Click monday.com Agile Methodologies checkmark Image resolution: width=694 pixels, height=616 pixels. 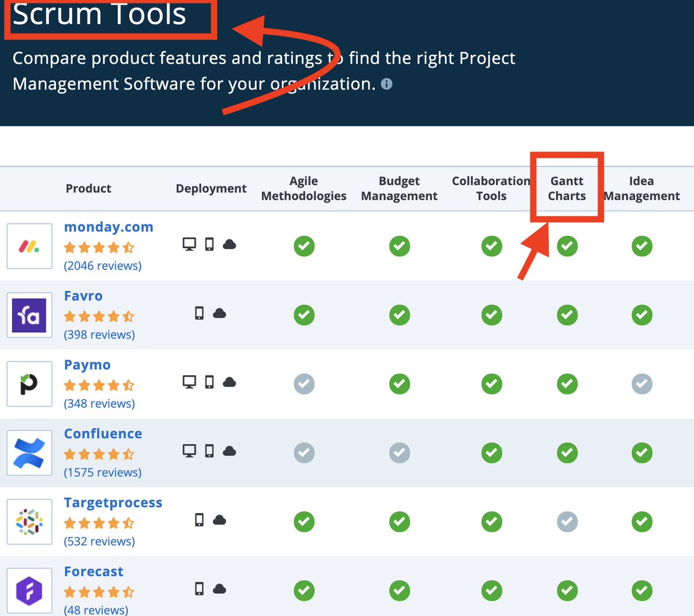pos(304,246)
